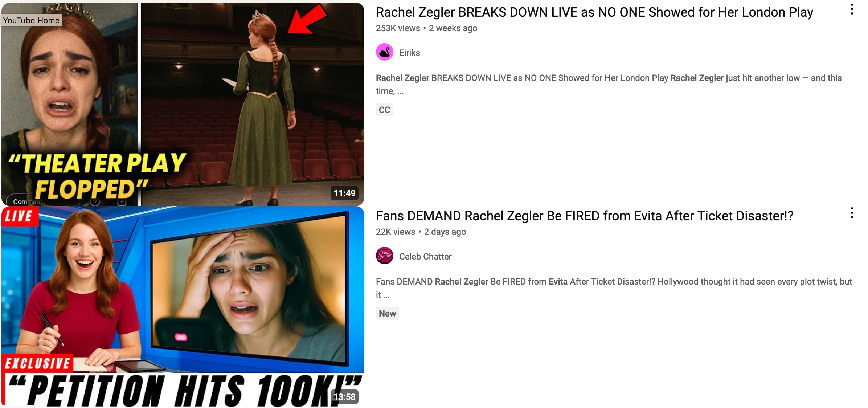
Task: Open title 'Fans DEMAND Rachel Zegler Be FIRED' link
Action: click(585, 216)
